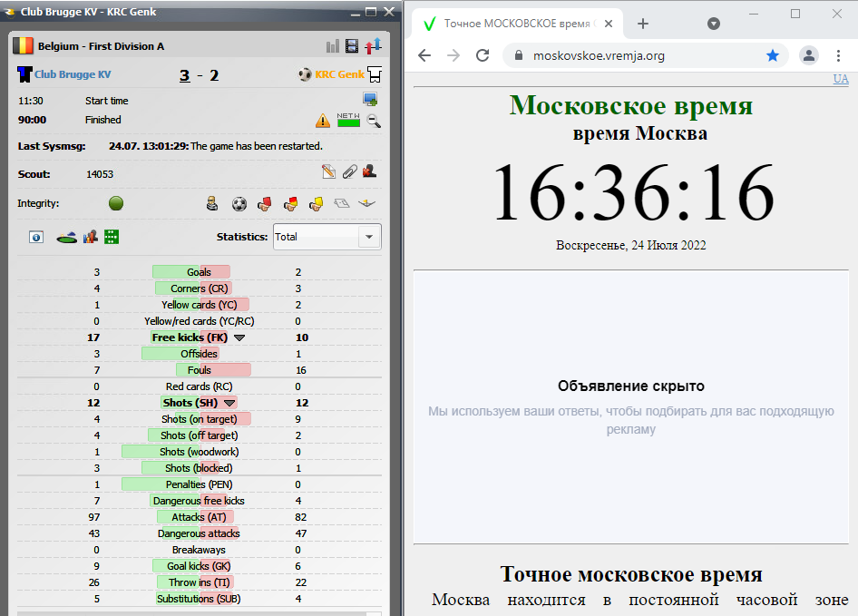Click the warning triangle icon

(x=323, y=120)
